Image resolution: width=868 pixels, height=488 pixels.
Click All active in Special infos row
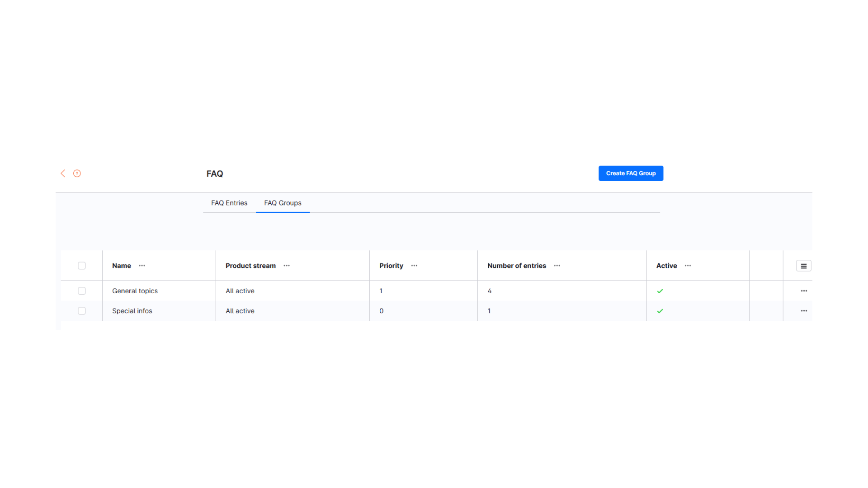point(240,311)
